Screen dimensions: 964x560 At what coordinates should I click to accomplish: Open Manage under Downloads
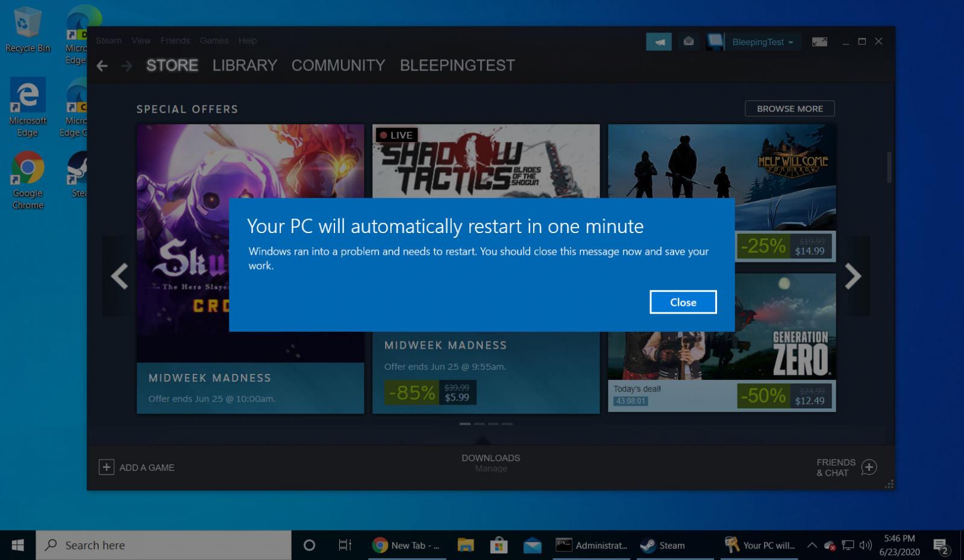click(x=490, y=468)
